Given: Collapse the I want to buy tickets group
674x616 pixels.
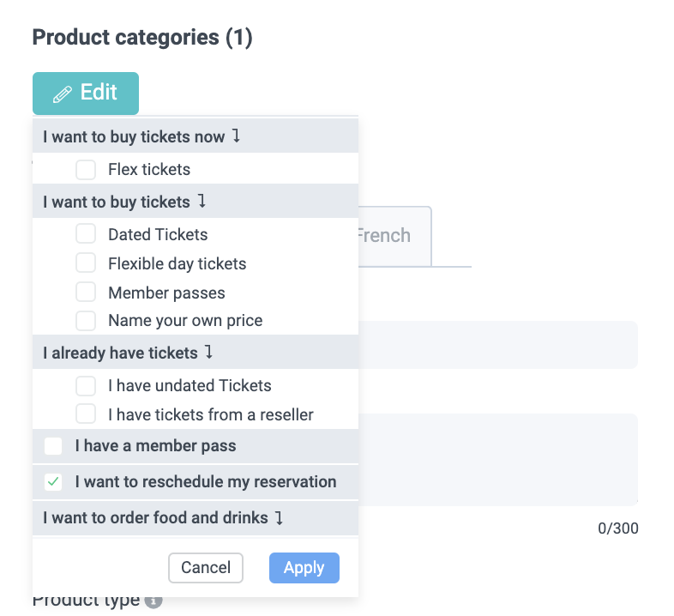Looking at the screenshot, I should [x=202, y=202].
